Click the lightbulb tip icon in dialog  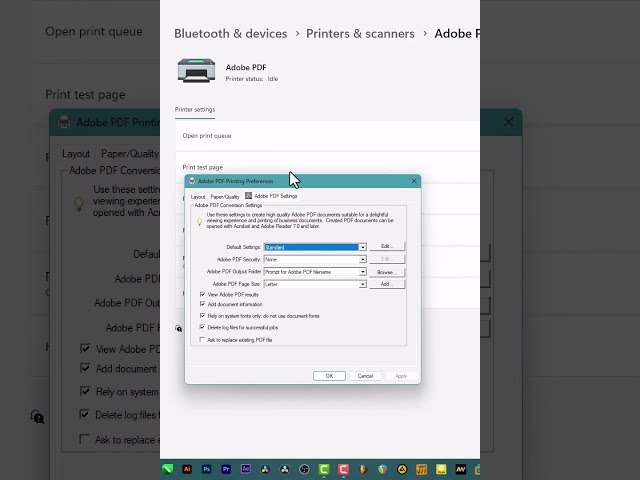point(199,222)
